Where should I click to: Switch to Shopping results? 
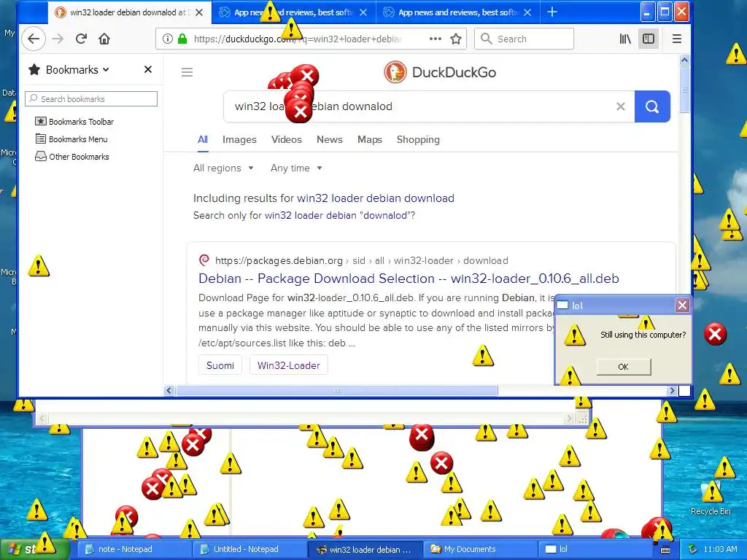(418, 139)
